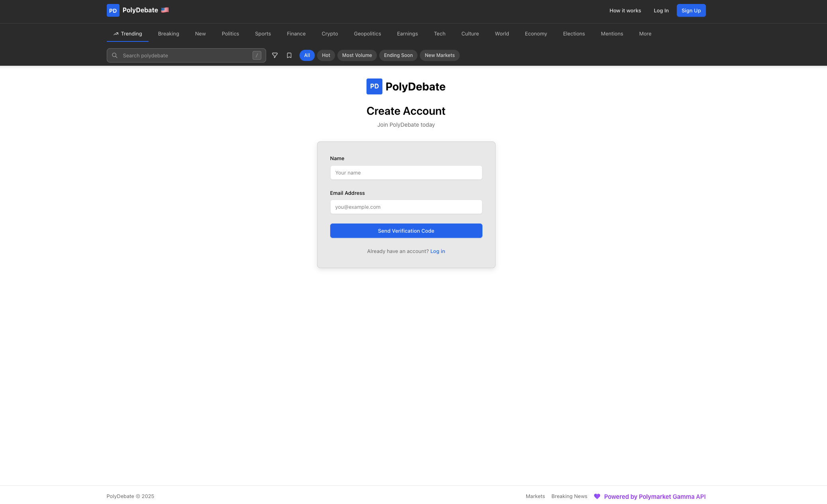Click the large PD logo above form
The width and height of the screenshot is (827, 504).
click(x=374, y=86)
